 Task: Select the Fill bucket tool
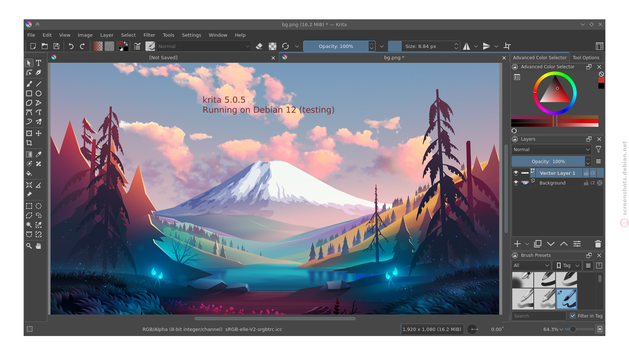[x=29, y=173]
